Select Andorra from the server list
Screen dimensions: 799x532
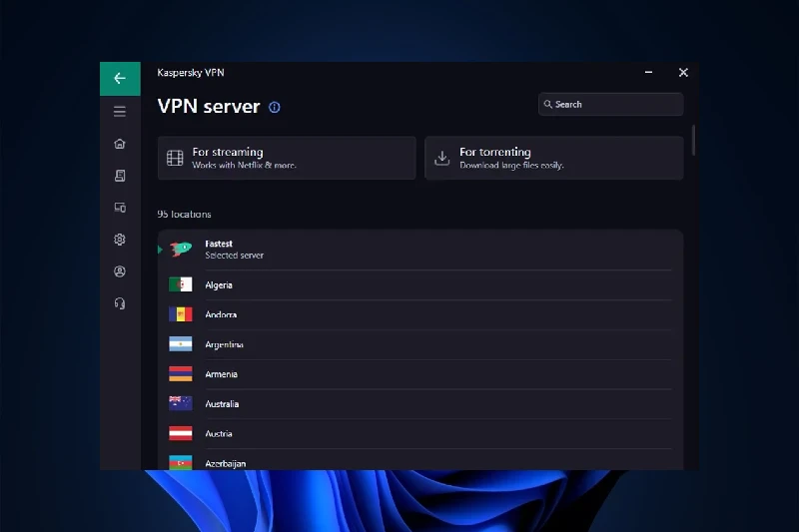point(420,314)
